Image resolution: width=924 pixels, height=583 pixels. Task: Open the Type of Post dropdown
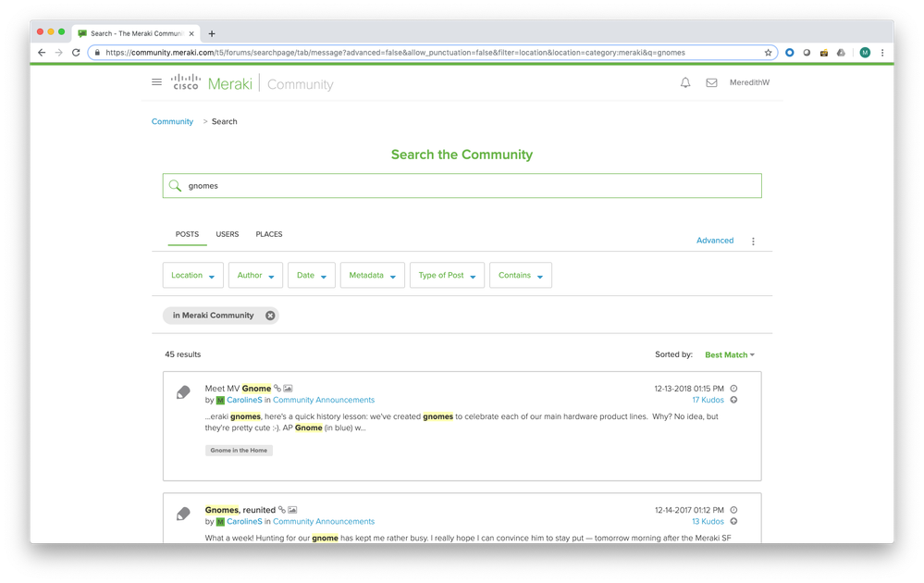(447, 276)
